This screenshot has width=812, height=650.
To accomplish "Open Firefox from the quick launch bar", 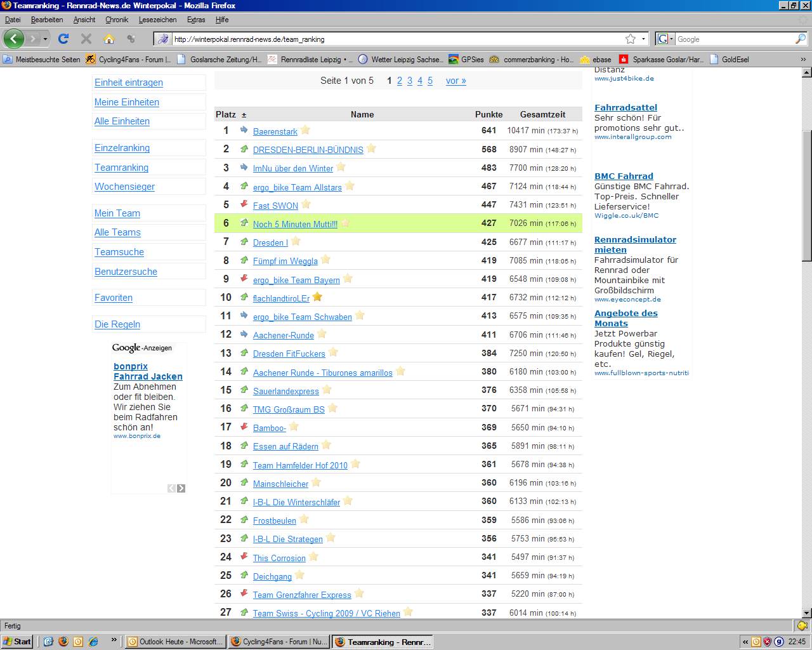I will click(63, 642).
